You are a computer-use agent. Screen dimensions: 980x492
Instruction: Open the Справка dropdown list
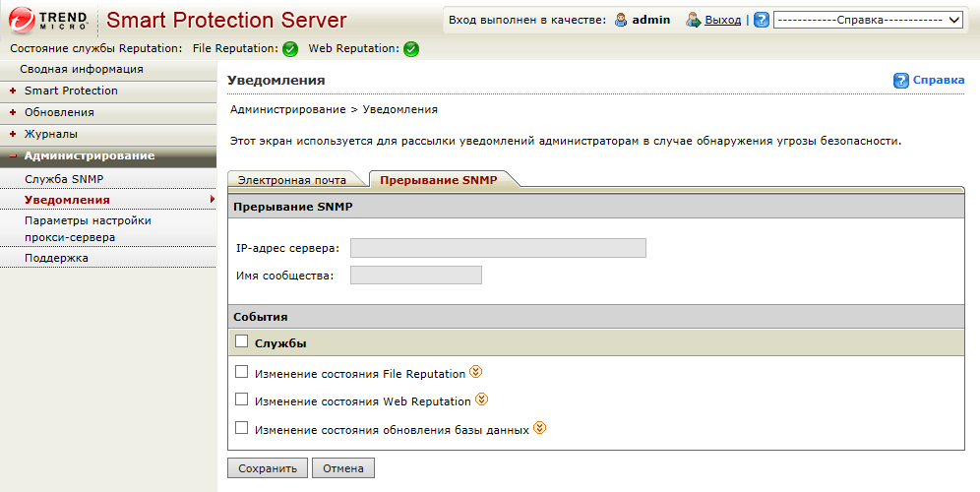(868, 20)
